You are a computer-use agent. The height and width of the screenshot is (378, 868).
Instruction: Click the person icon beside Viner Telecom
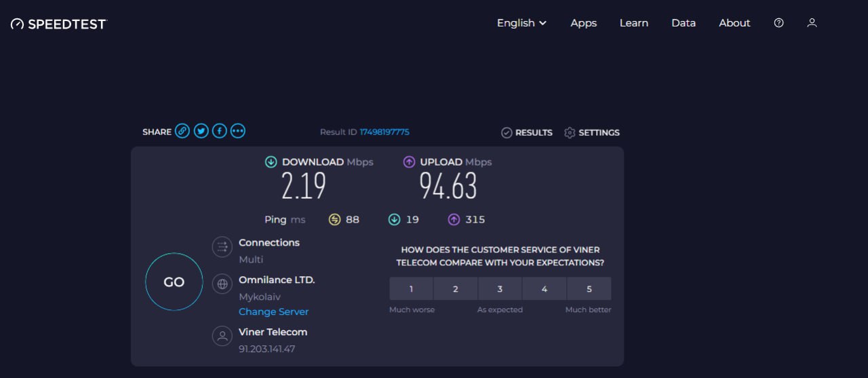pyautogui.click(x=222, y=336)
